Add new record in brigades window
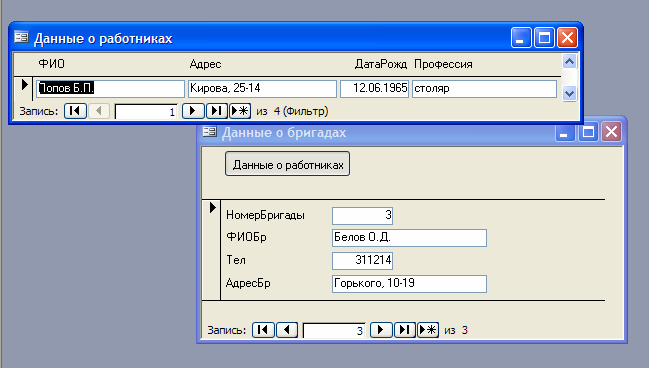 point(428,330)
